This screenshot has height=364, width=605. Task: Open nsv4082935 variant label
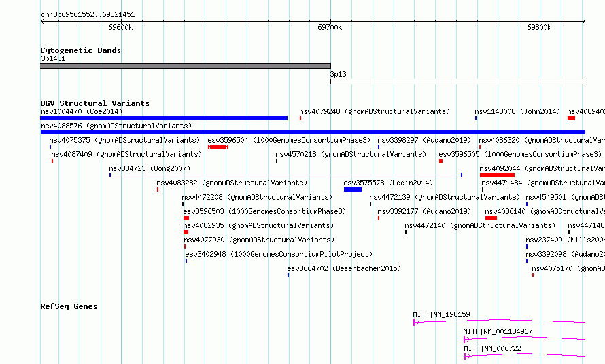click(x=258, y=225)
